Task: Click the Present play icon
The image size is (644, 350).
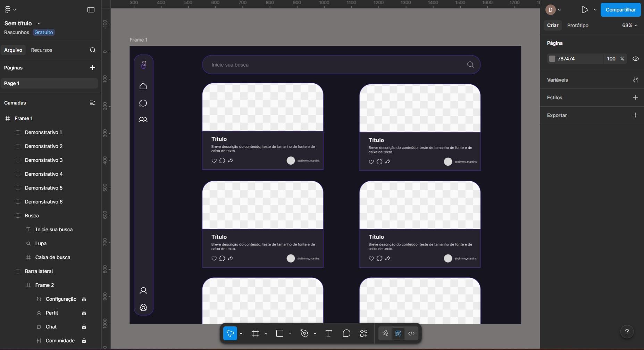Action: (x=585, y=10)
